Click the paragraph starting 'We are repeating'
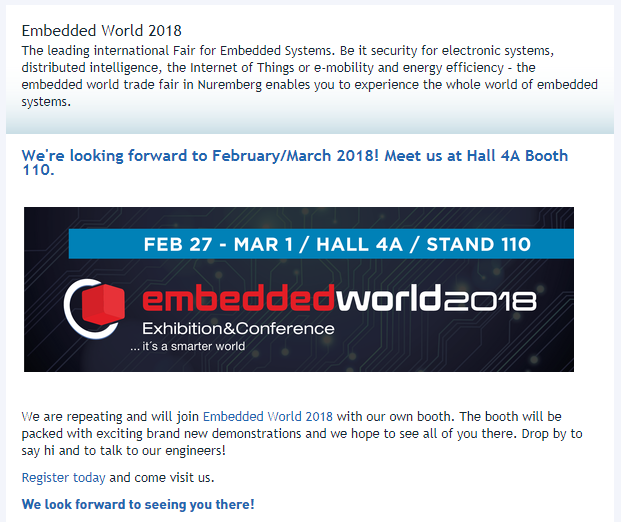 pyautogui.click(x=302, y=433)
